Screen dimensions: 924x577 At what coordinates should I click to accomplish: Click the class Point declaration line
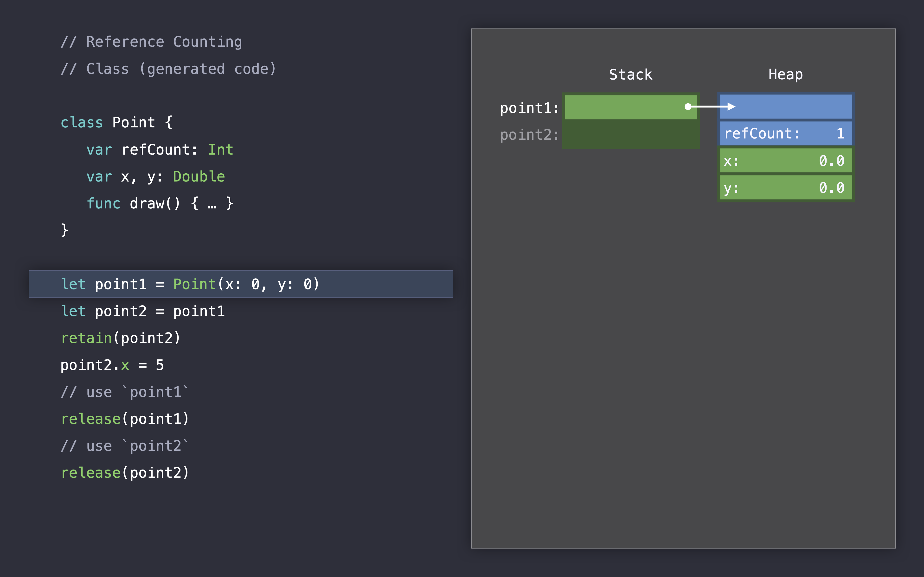[x=116, y=123]
